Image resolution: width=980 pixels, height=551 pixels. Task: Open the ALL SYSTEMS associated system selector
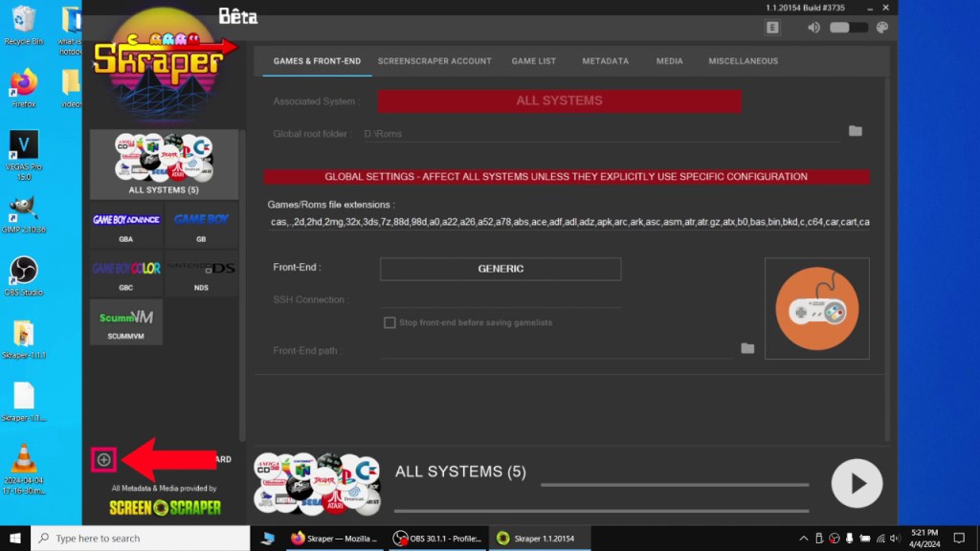[559, 100]
